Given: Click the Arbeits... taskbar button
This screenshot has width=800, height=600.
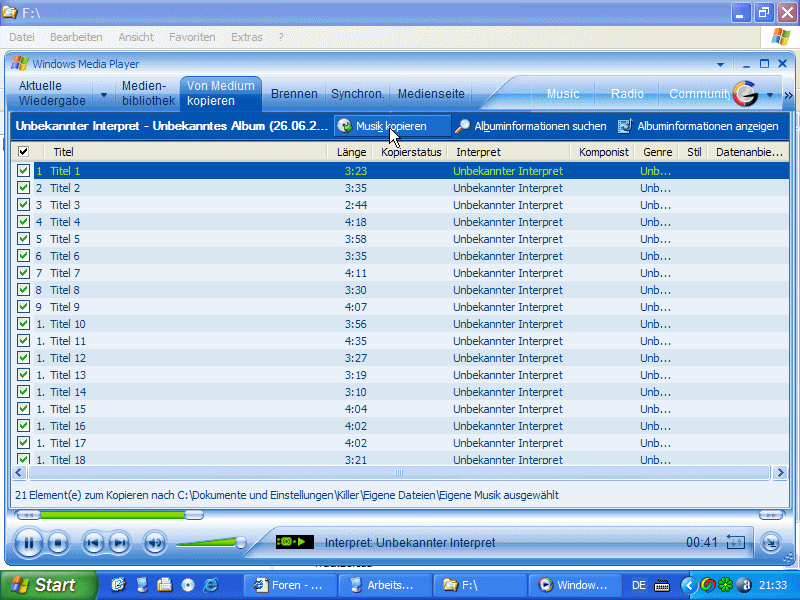Looking at the screenshot, I should click(385, 585).
